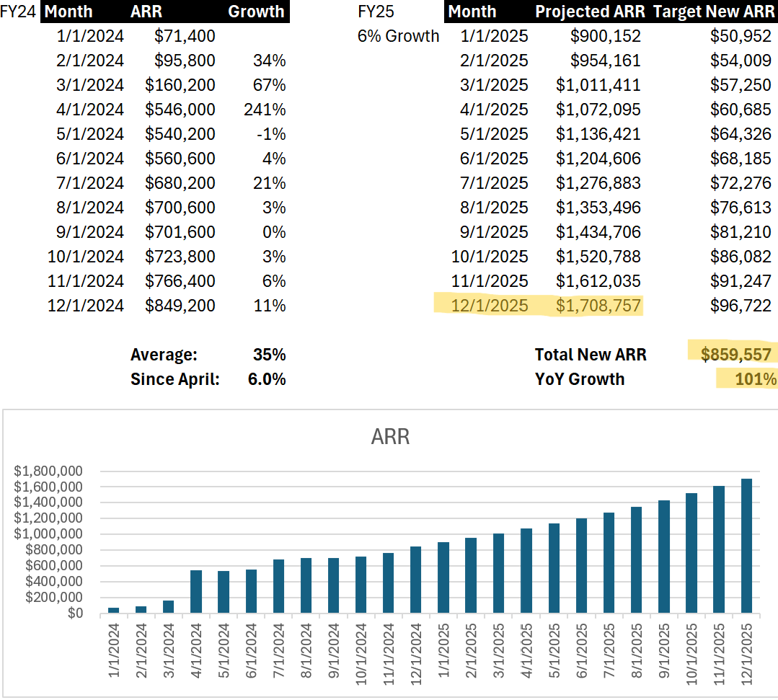Select the 2/1/2025 date cell
This screenshot has height=700, width=778.
click(494, 61)
